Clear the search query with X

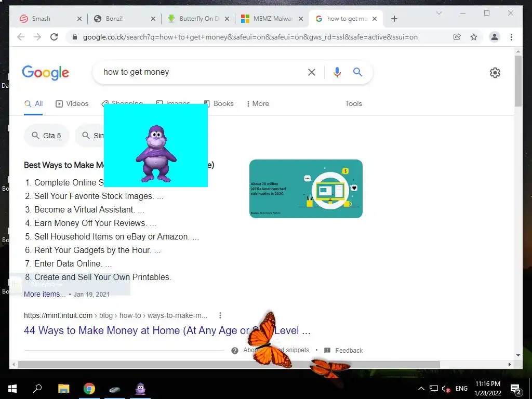(312, 72)
